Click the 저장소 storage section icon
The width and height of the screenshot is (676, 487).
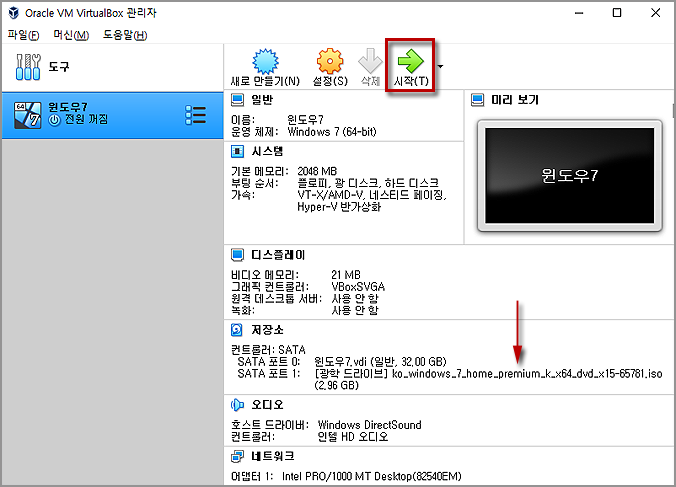[x=237, y=330]
